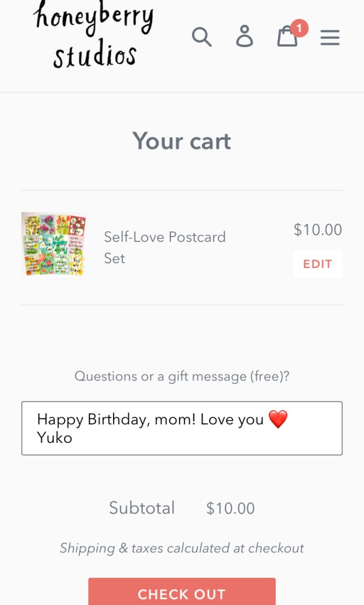Expand the hamburger navigation menu
The image size is (364, 605).
pyautogui.click(x=330, y=38)
